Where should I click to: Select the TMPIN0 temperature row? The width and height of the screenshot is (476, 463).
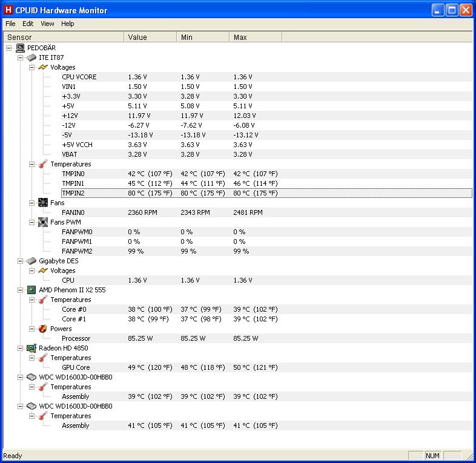point(266,174)
